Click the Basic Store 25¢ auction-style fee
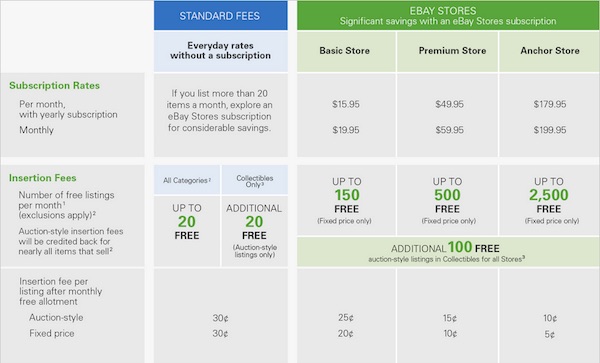 [346, 318]
